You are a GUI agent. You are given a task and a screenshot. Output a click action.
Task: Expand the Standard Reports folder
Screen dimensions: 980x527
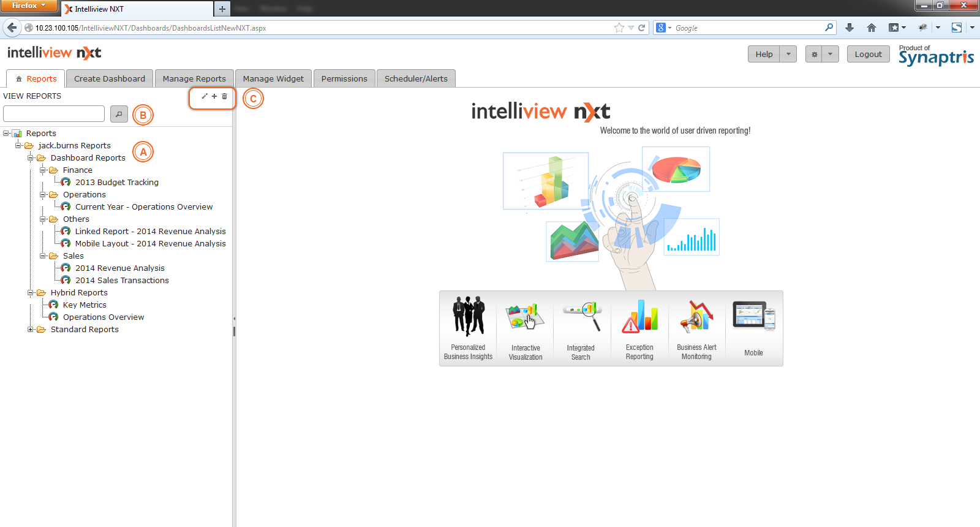(31, 329)
